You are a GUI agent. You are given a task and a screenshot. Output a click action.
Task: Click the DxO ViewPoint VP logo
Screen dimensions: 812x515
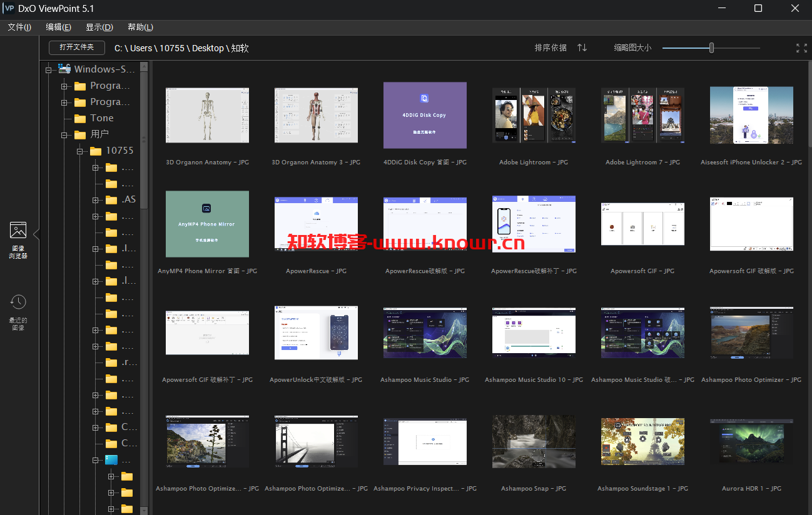(x=9, y=9)
